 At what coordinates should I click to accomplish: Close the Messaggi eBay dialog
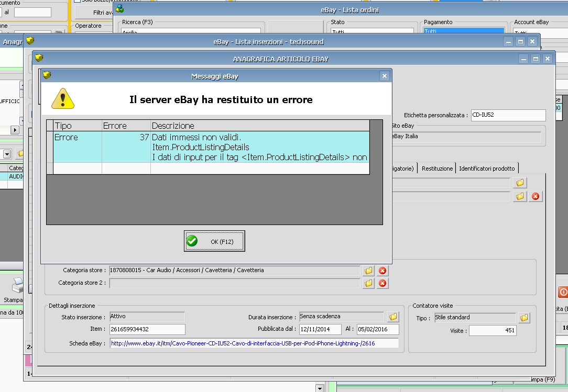point(384,76)
